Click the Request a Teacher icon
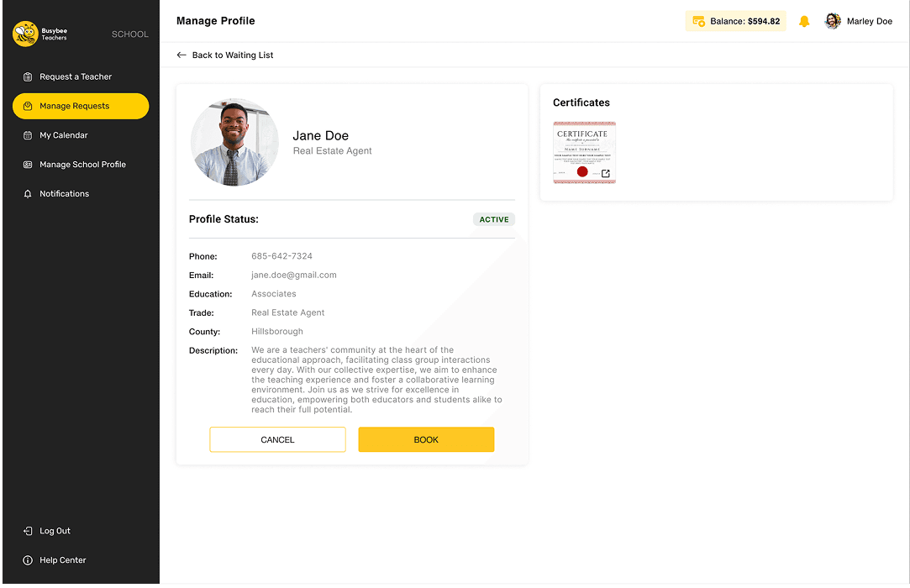Viewport: 910px width, 588px height. [28, 76]
